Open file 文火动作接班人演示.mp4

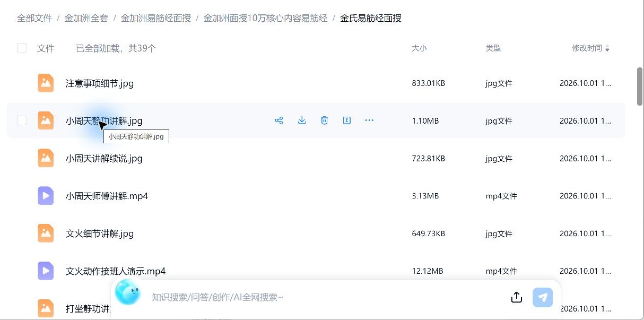(116, 272)
